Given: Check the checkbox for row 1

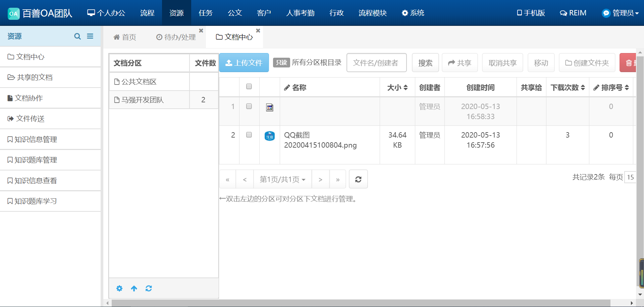Looking at the screenshot, I should [x=249, y=106].
